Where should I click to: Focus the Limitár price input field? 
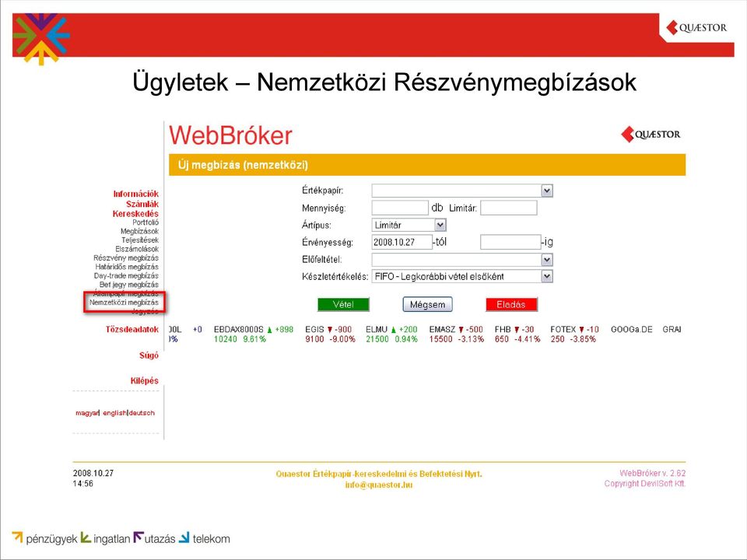[x=508, y=208]
